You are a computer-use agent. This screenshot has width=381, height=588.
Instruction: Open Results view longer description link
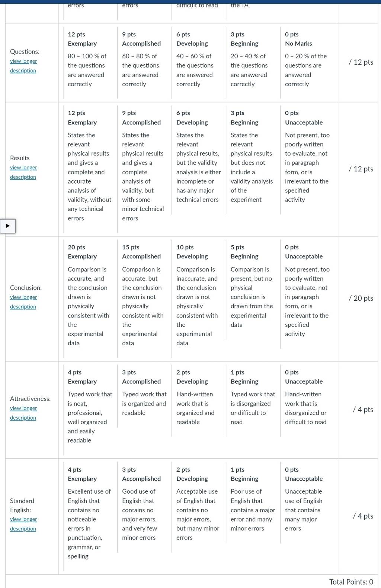pyautogui.click(x=23, y=172)
